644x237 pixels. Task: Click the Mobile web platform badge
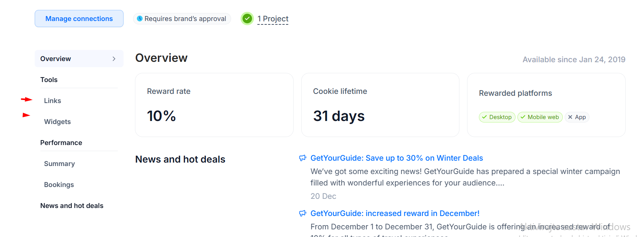(540, 117)
